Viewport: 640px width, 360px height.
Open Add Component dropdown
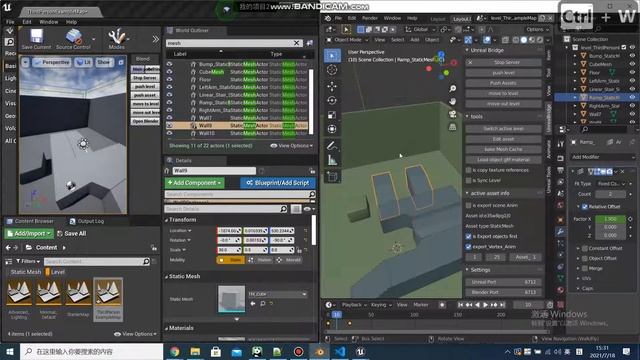coord(195,183)
